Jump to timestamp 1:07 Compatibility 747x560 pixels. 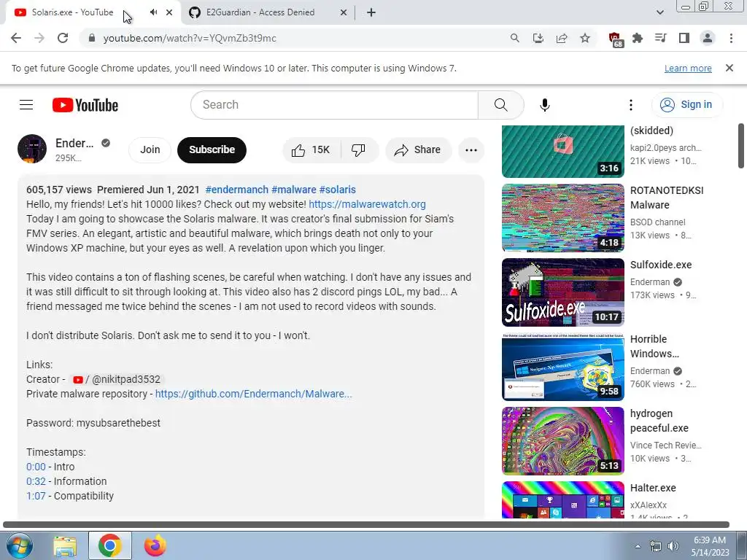pos(36,496)
